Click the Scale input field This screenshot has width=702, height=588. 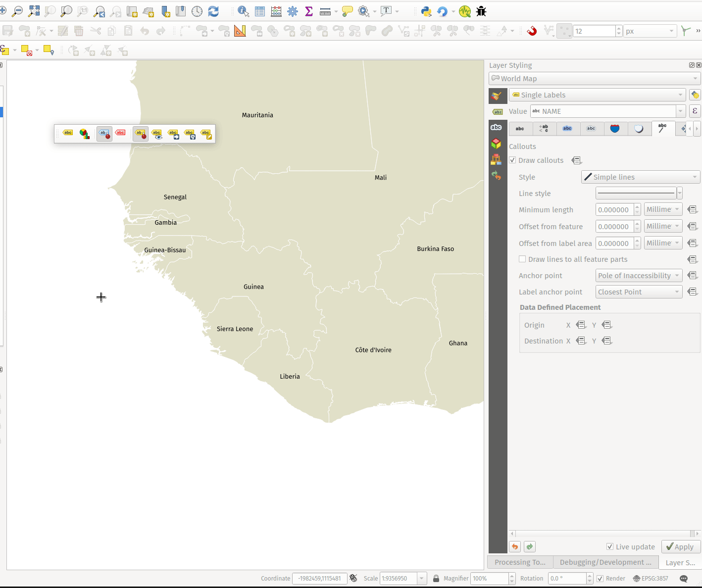click(399, 579)
